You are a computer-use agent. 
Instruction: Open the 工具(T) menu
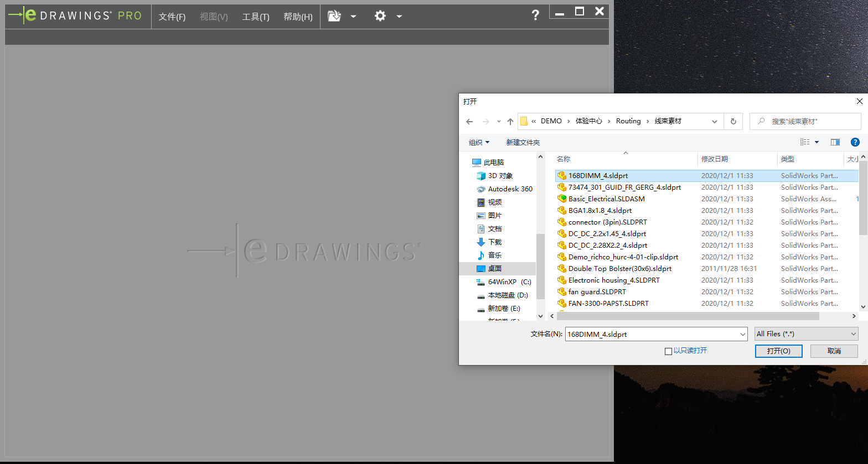pos(255,17)
